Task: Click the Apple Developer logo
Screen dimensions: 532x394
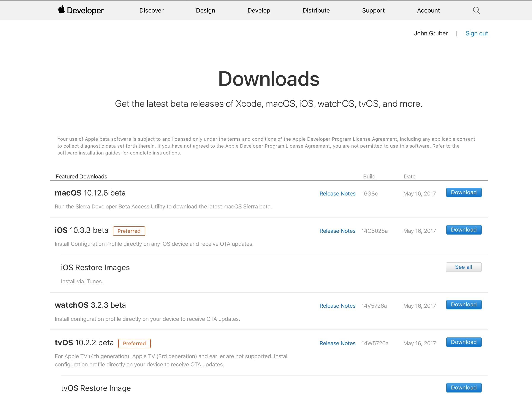Action: (x=81, y=10)
